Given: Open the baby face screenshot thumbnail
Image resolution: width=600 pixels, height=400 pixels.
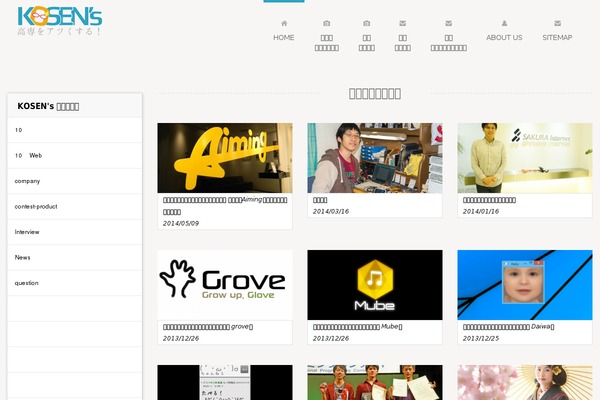Looking at the screenshot, I should pos(525,285).
